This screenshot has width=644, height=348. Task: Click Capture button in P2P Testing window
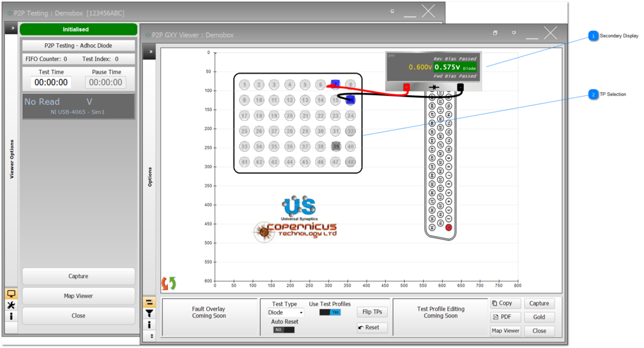[x=79, y=276]
